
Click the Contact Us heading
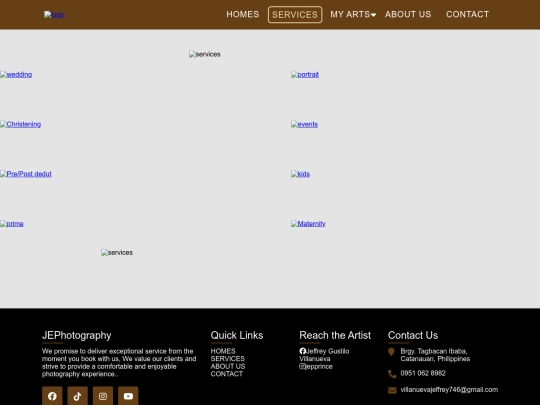[x=413, y=335]
